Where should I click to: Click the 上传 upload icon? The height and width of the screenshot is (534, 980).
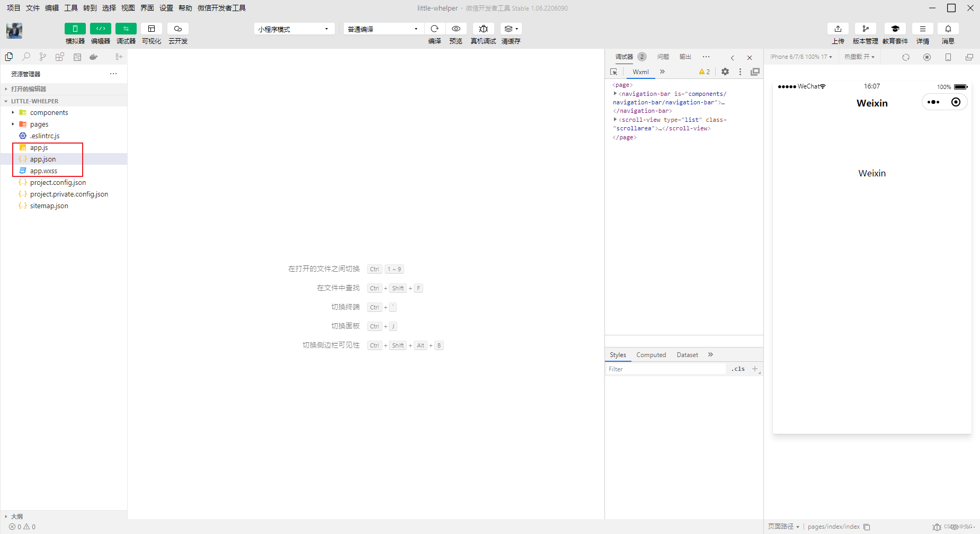838,29
